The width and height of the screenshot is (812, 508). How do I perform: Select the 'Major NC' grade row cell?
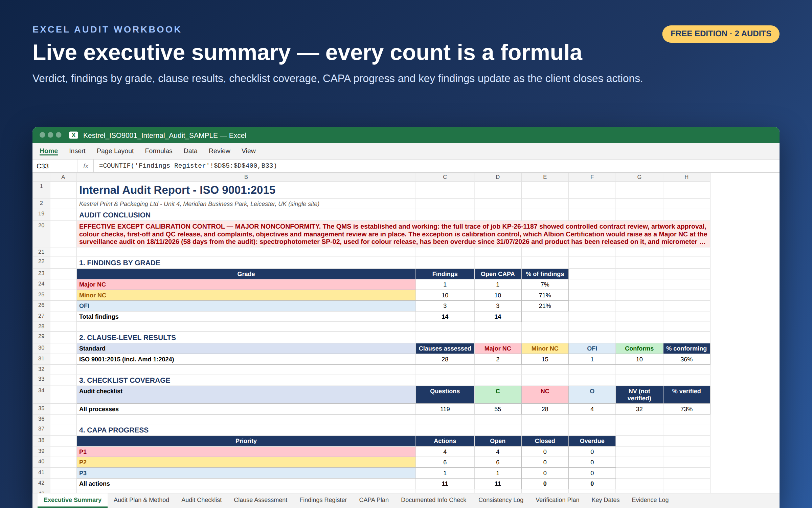pos(246,284)
